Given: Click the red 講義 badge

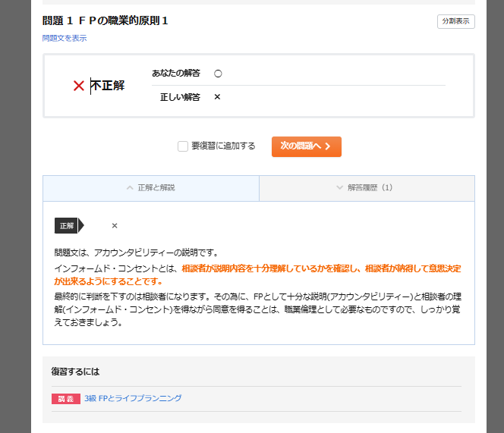Looking at the screenshot, I should coord(65,398).
